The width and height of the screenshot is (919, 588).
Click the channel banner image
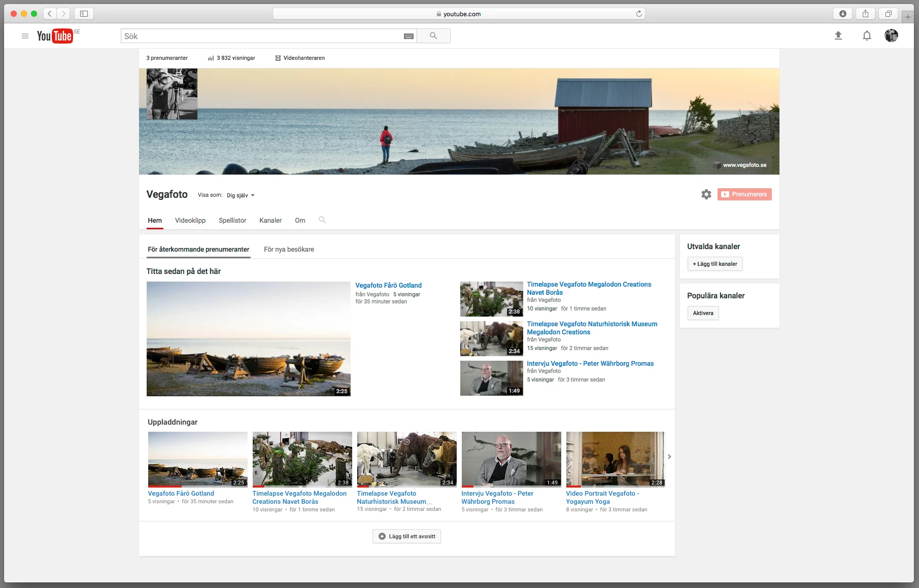(x=459, y=122)
